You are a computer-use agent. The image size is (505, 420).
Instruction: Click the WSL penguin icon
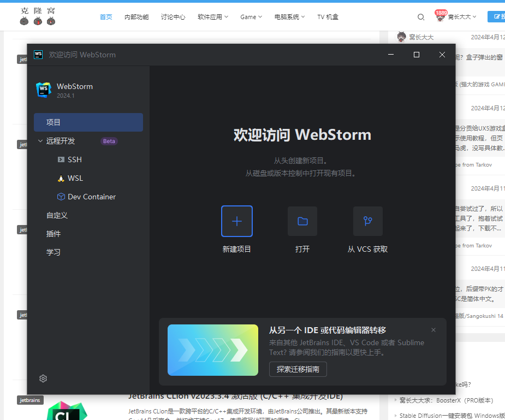(x=61, y=178)
